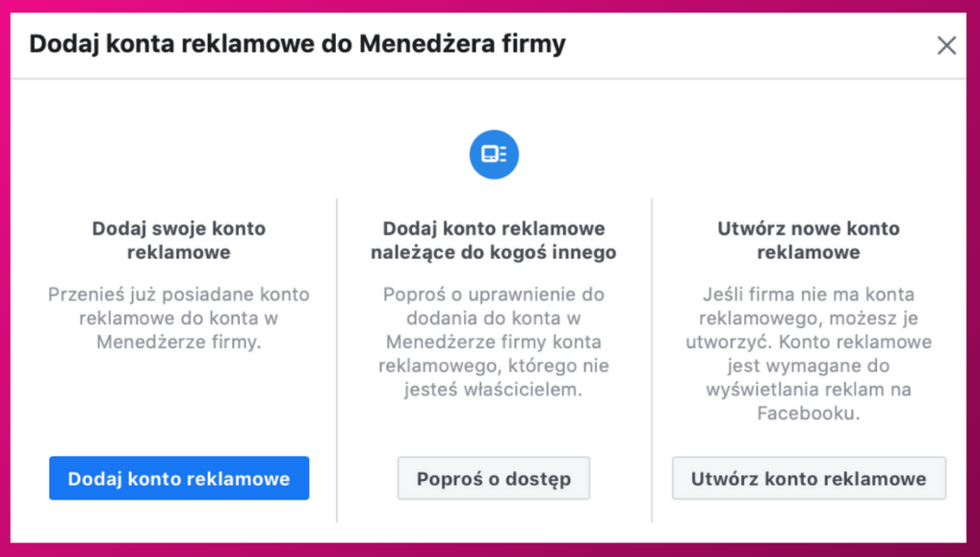Click the dialog title Dodaj konta reklamowe
This screenshot has width=980, height=557.
[297, 45]
